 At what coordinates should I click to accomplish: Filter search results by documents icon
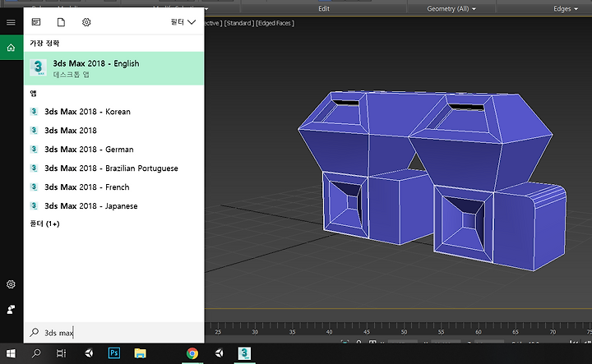pyautogui.click(x=61, y=22)
